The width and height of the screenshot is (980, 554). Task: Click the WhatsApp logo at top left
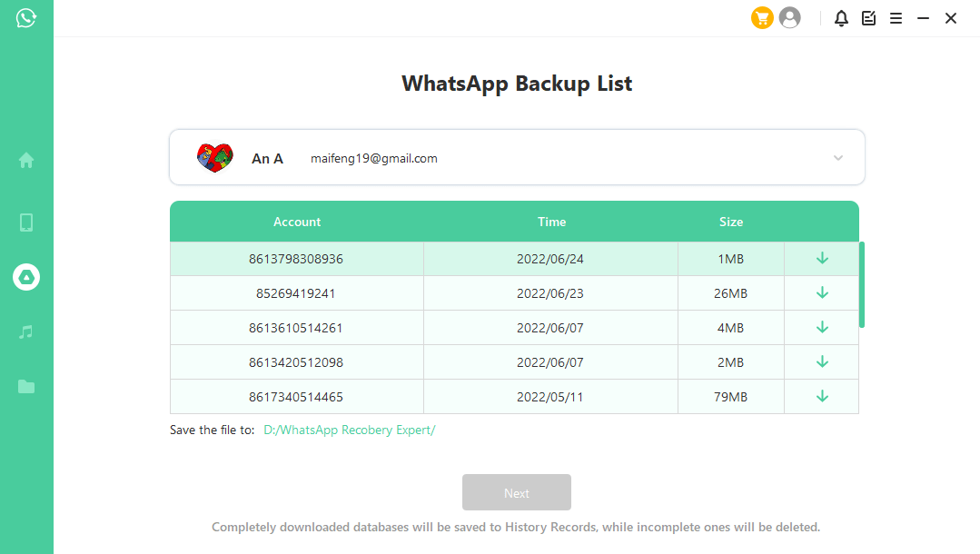pos(26,18)
